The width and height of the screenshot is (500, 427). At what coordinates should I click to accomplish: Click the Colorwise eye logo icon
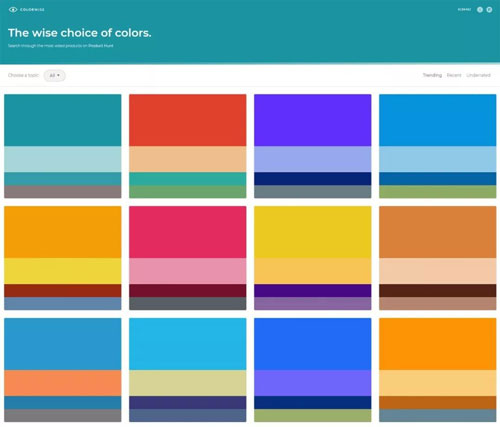tap(13, 10)
